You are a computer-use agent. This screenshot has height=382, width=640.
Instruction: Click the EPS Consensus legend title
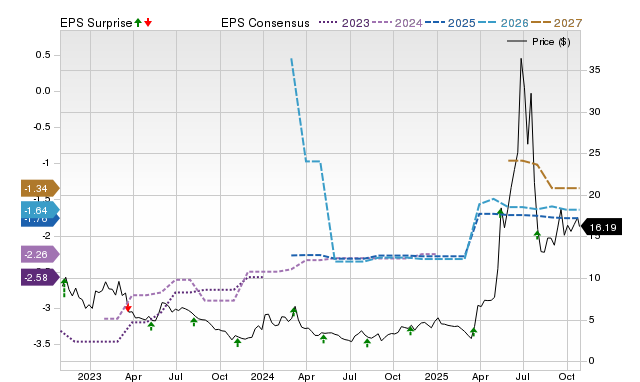[x=265, y=23]
